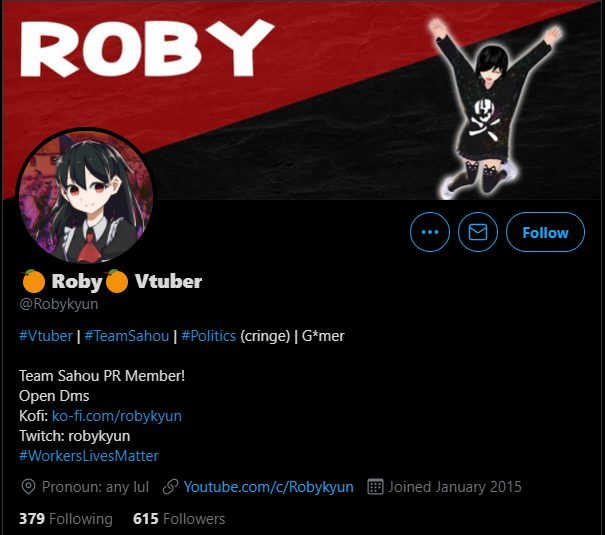Click the envelope message icon
This screenshot has height=535, width=605.
pyautogui.click(x=478, y=232)
